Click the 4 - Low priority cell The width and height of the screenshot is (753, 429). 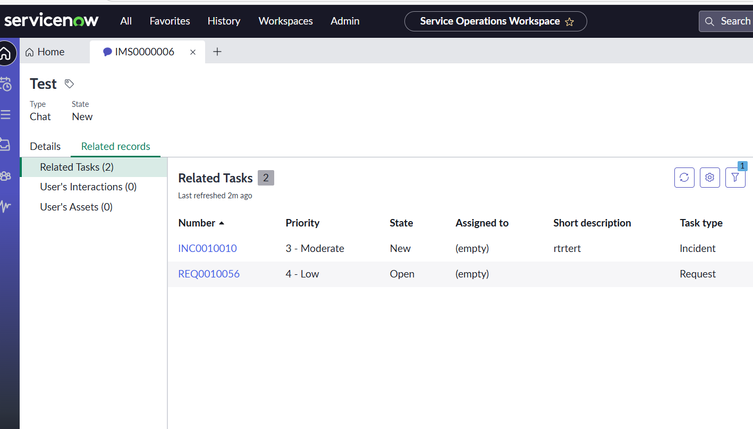point(302,274)
